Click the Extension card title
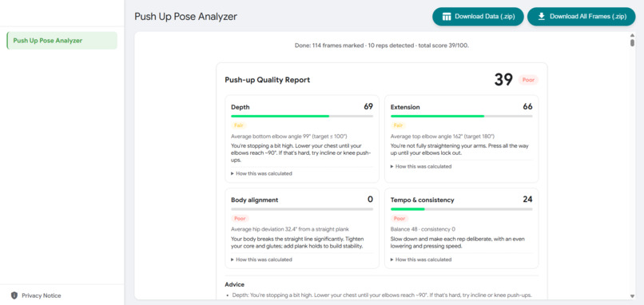The image size is (644, 305). pyautogui.click(x=405, y=107)
